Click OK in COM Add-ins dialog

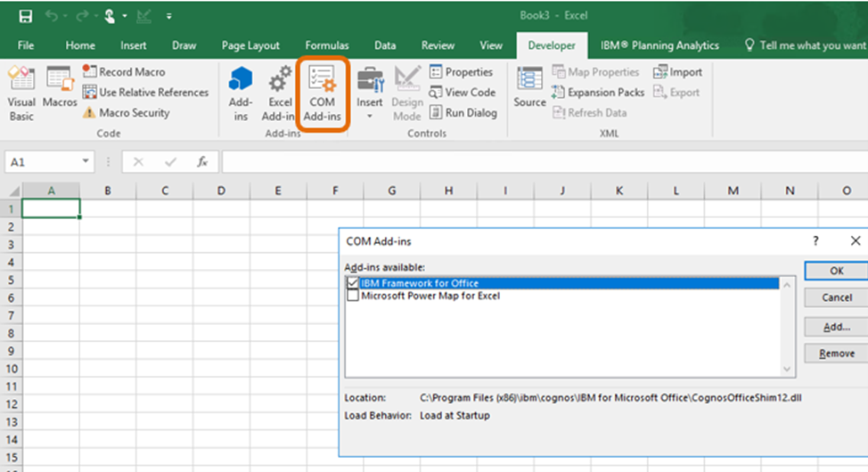tap(835, 271)
